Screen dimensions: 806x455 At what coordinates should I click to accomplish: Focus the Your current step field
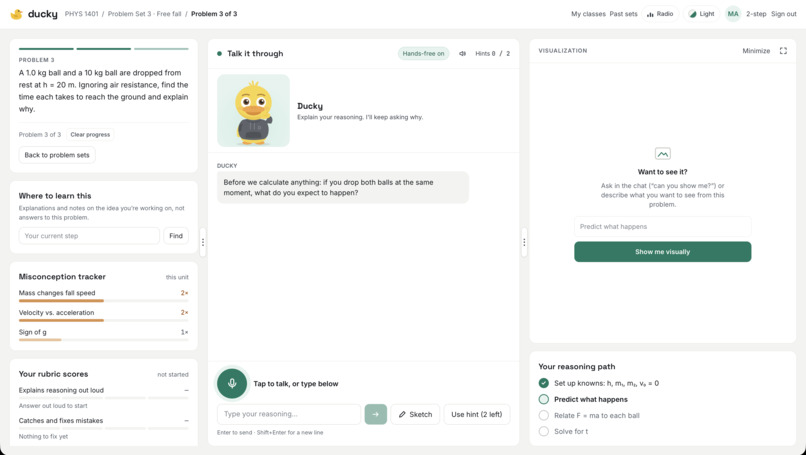pyautogui.click(x=89, y=236)
